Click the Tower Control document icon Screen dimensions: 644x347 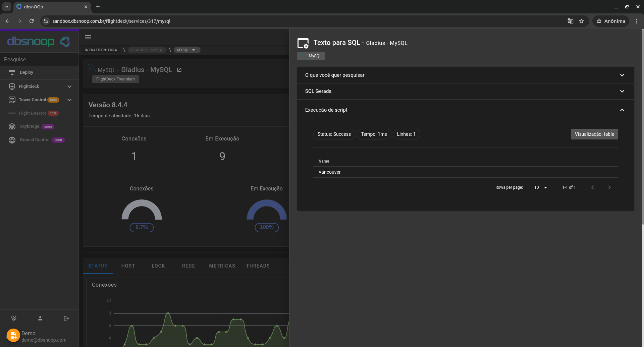click(12, 100)
